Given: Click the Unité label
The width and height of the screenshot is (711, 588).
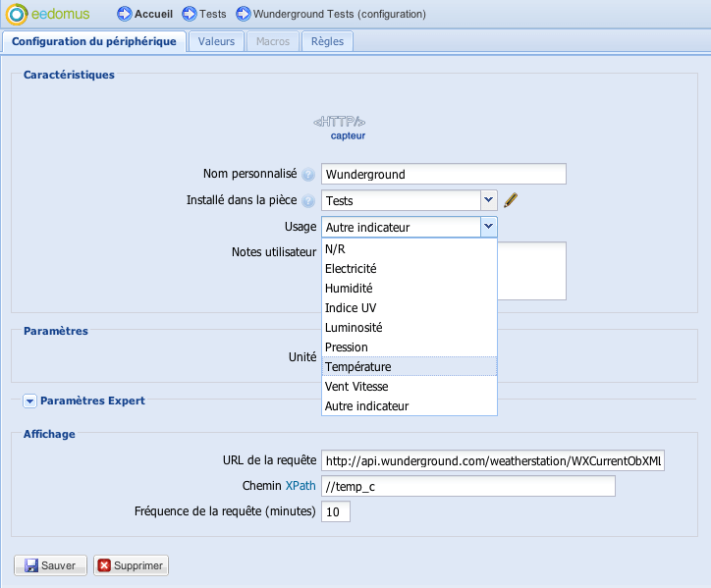Looking at the screenshot, I should point(302,357).
